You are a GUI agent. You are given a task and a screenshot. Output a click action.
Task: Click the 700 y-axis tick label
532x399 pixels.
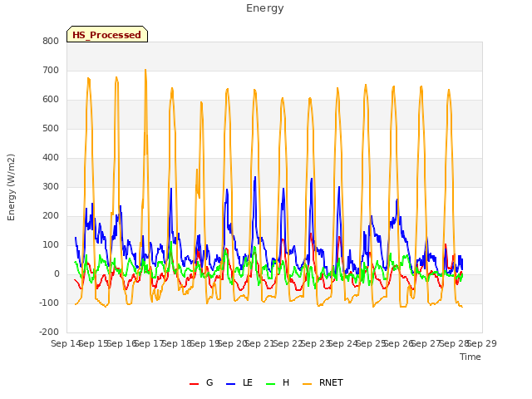tap(51, 70)
